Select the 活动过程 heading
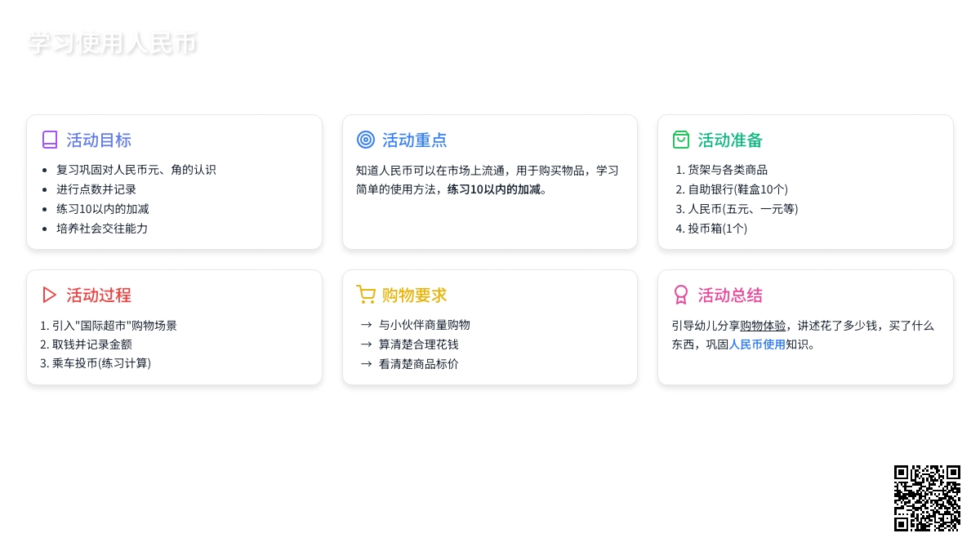The width and height of the screenshot is (980, 551). point(99,295)
